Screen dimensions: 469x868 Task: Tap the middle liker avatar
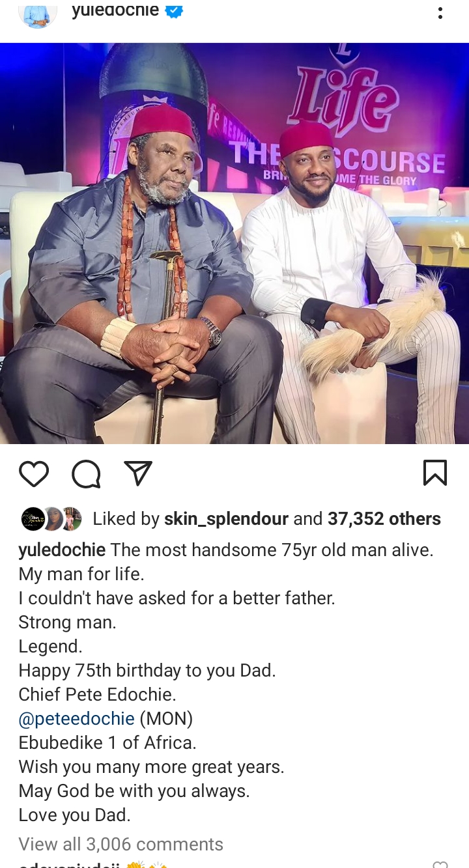(52, 519)
